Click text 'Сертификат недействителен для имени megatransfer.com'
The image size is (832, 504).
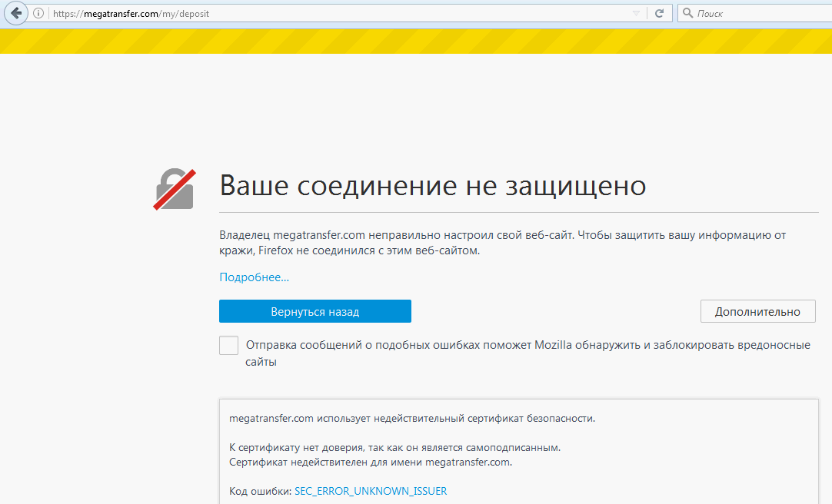click(371, 463)
